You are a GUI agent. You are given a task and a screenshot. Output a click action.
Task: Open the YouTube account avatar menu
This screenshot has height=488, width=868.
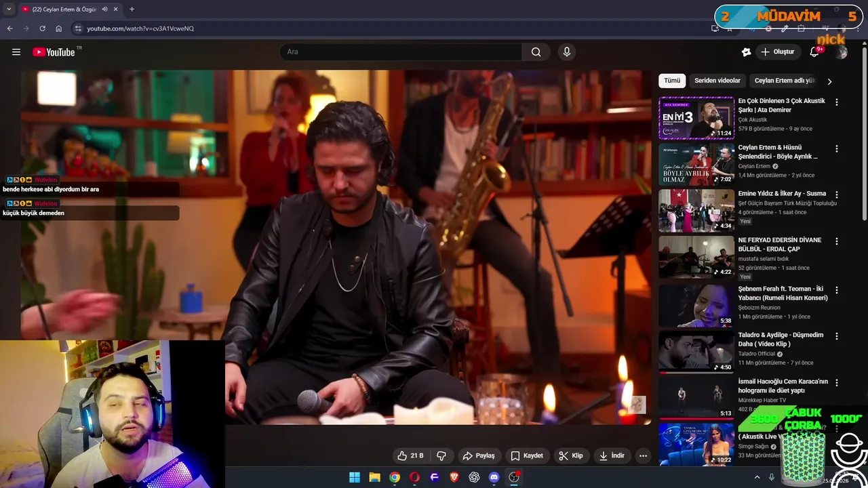(841, 52)
